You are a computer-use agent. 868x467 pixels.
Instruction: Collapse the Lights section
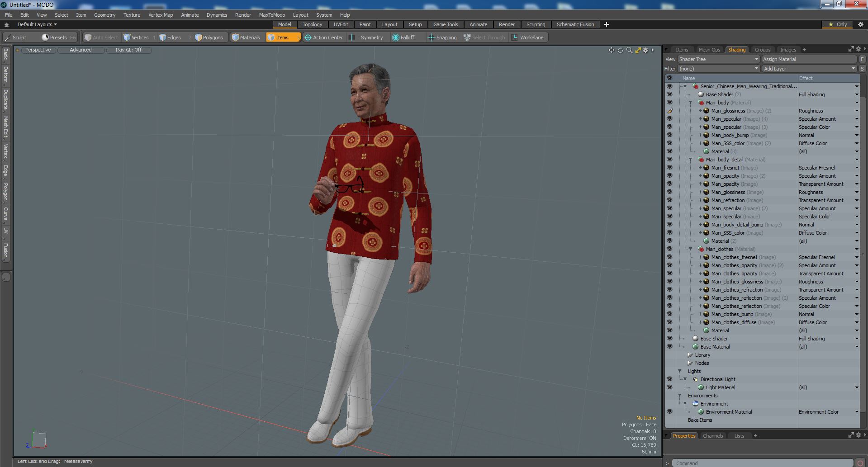pyautogui.click(x=680, y=371)
